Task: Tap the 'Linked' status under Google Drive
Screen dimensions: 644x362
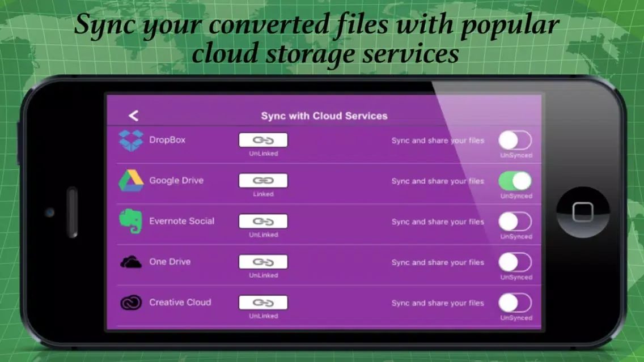Action: coord(263,194)
